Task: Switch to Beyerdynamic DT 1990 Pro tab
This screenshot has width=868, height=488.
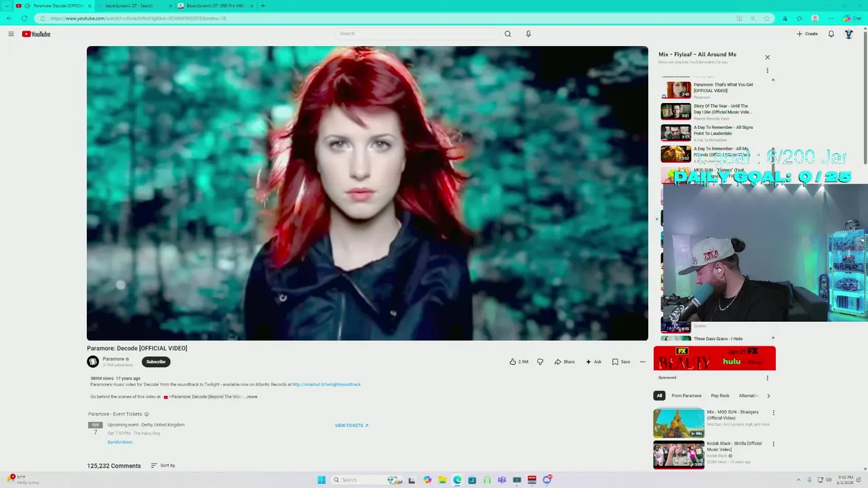Action: [x=216, y=5]
